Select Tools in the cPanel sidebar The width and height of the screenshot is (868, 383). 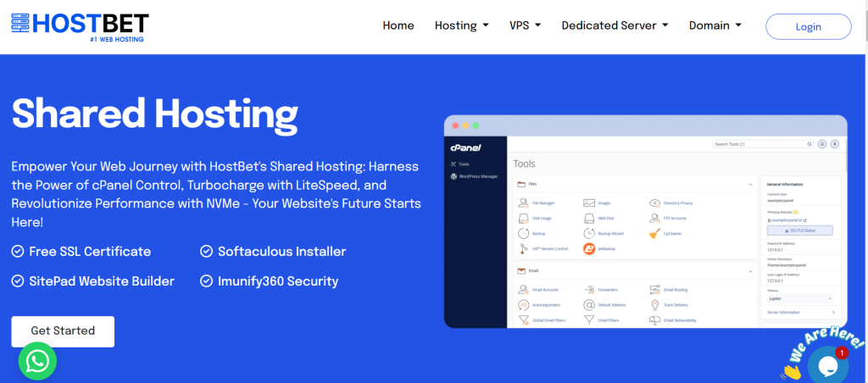460,164
